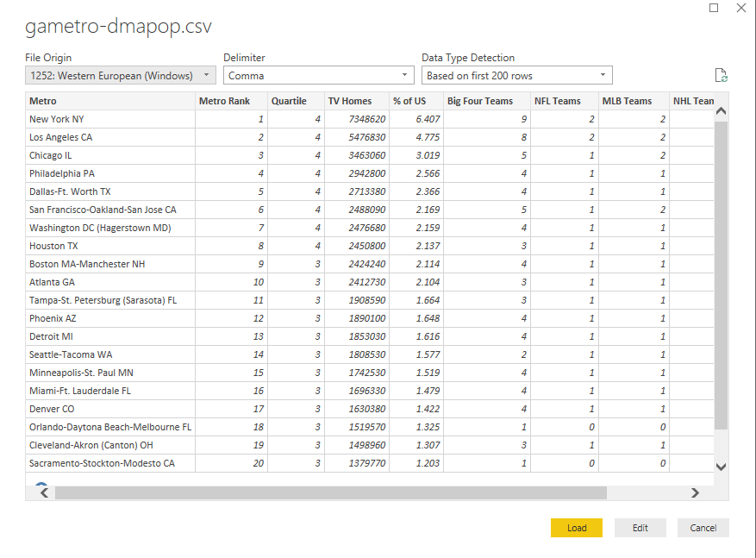Open the Data Type Detection dropdown

tap(516, 76)
